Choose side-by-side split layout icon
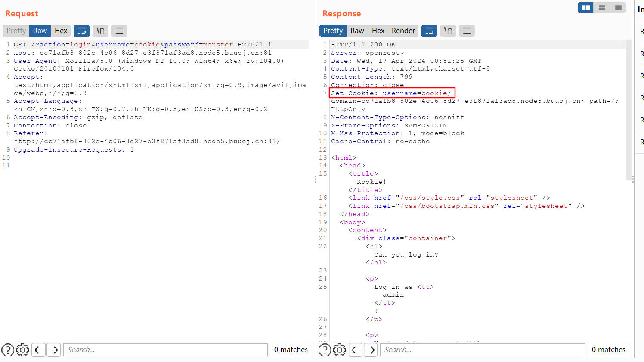The width and height of the screenshot is (644, 362). (585, 8)
